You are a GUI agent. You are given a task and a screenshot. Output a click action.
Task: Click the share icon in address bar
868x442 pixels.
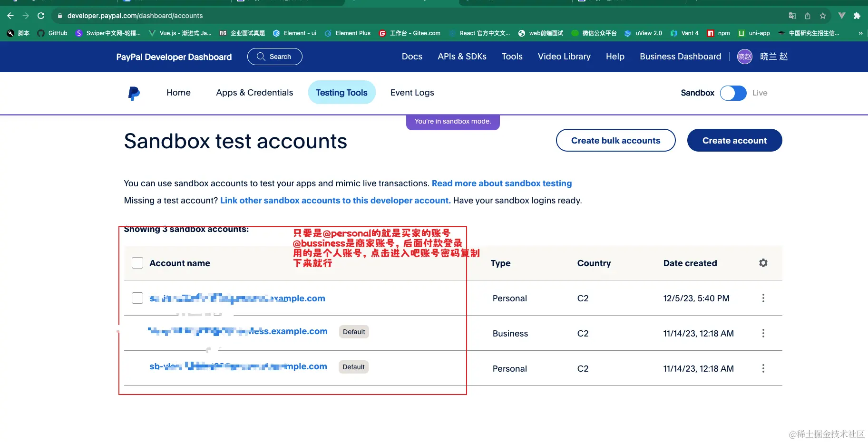[x=808, y=16]
